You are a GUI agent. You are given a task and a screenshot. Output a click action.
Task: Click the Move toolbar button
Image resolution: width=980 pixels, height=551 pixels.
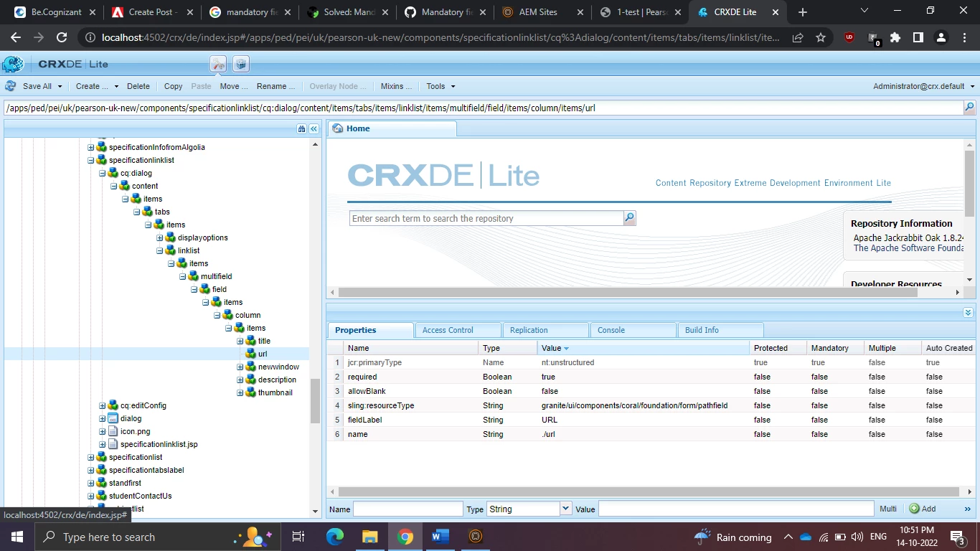click(234, 86)
